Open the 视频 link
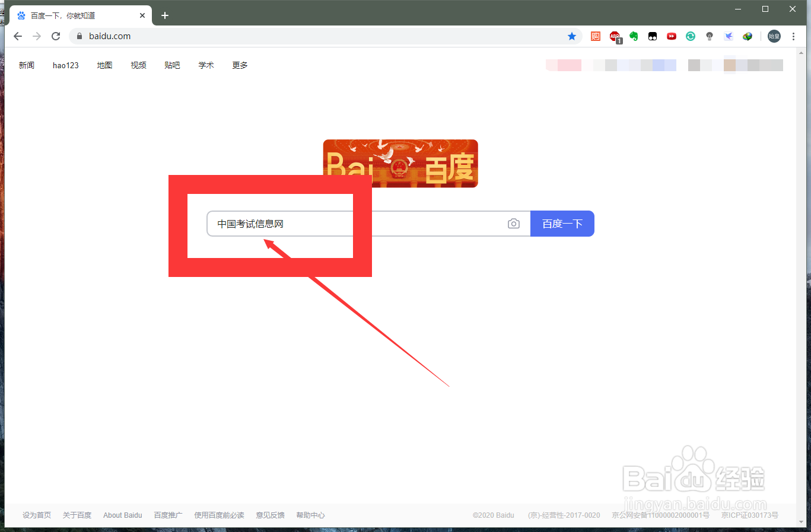Viewport: 811px width, 532px height. click(139, 65)
